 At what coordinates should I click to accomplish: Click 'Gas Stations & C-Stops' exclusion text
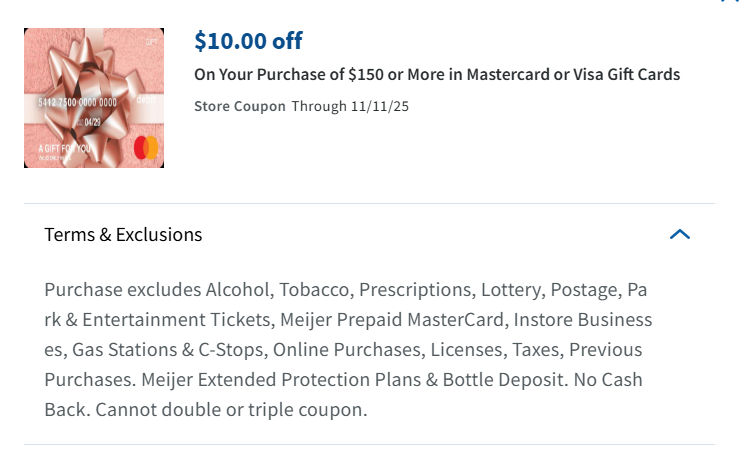(168, 350)
